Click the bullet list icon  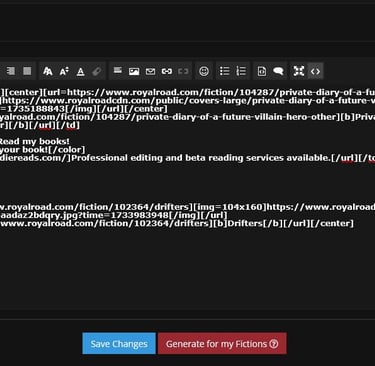coord(225,71)
